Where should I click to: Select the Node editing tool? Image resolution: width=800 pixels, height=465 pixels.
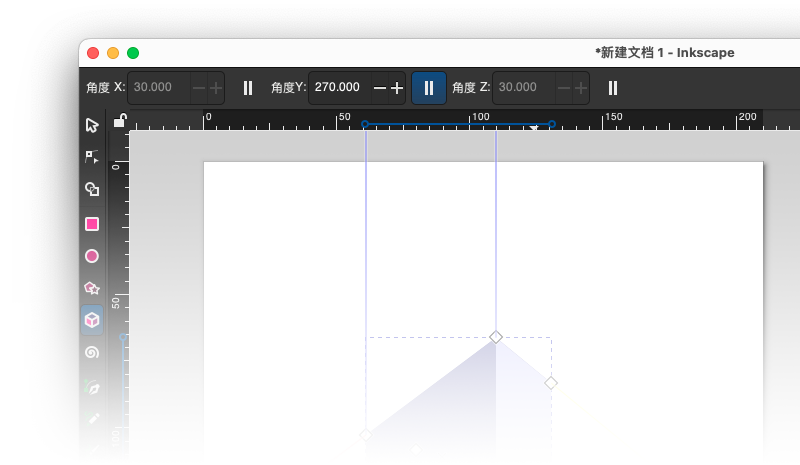[x=92, y=157]
